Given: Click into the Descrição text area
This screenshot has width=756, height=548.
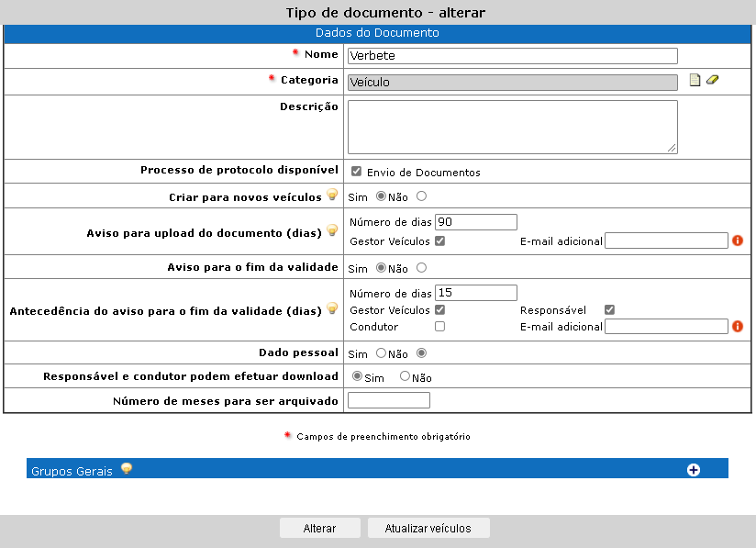Looking at the screenshot, I should pos(513,127).
